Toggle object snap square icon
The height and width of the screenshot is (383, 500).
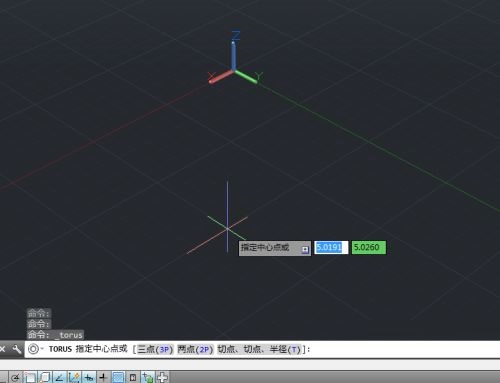pos(30,378)
